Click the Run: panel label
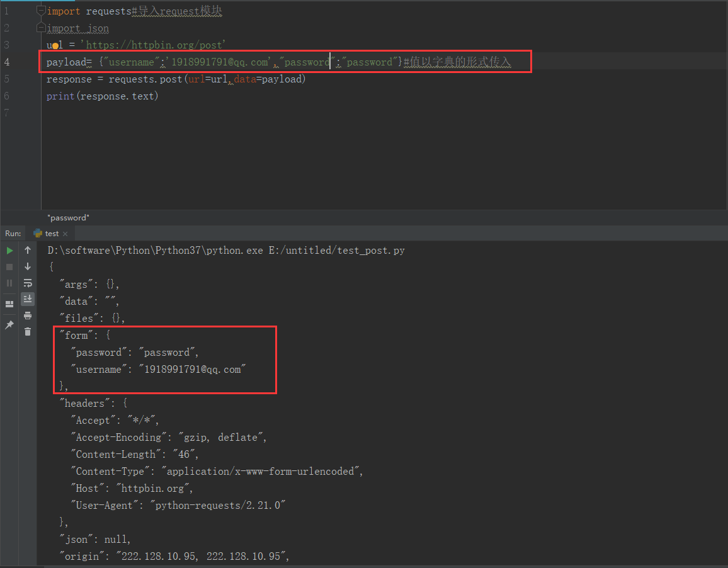The image size is (728, 568). tap(13, 234)
